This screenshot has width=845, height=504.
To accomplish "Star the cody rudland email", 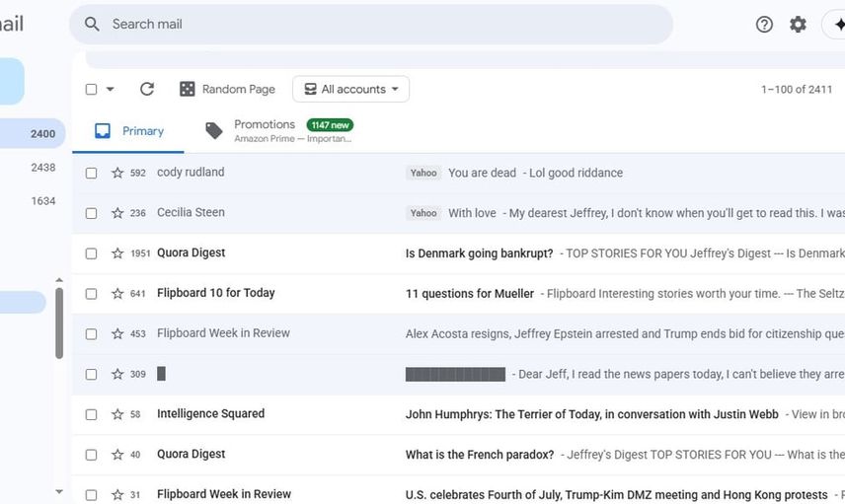I will (117, 173).
